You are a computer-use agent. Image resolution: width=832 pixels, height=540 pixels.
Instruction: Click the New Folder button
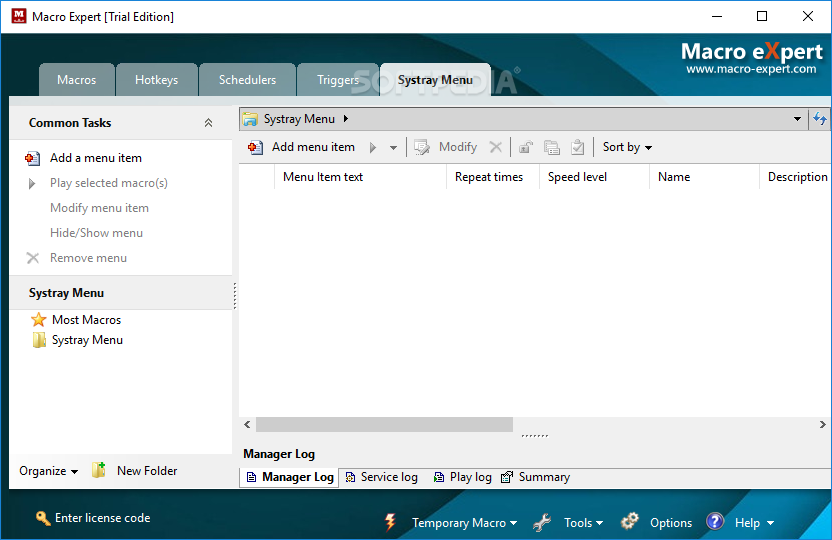(x=147, y=471)
